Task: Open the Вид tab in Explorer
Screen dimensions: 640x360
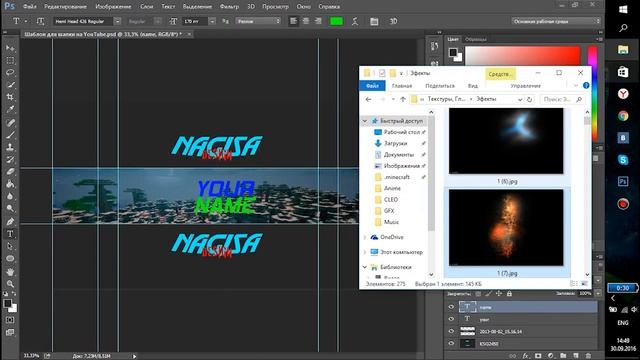Action: [x=473, y=86]
